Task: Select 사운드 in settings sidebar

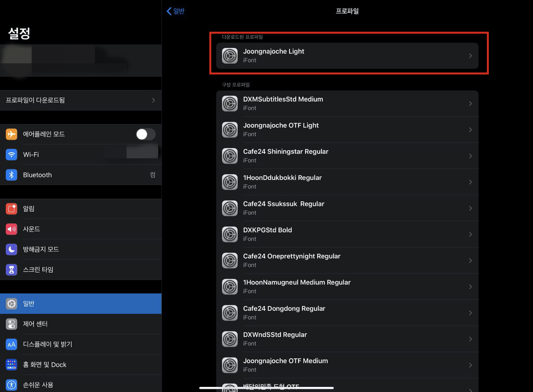Action: click(81, 229)
